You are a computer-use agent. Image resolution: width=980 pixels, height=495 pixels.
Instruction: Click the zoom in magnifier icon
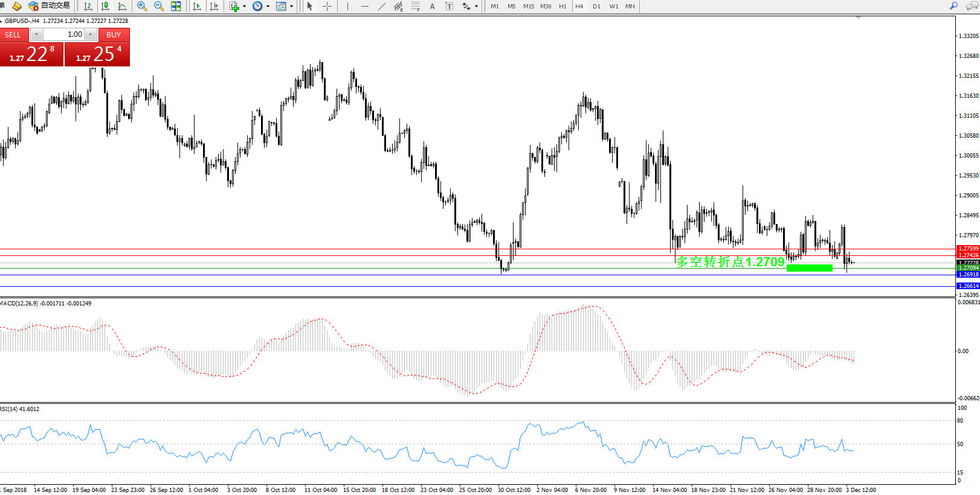tap(142, 6)
